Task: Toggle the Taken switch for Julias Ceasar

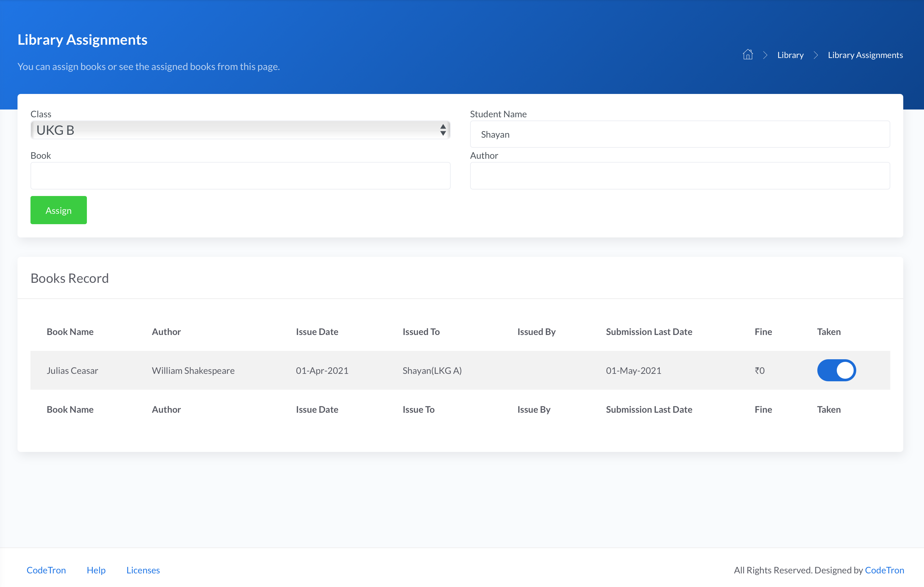Action: (836, 370)
